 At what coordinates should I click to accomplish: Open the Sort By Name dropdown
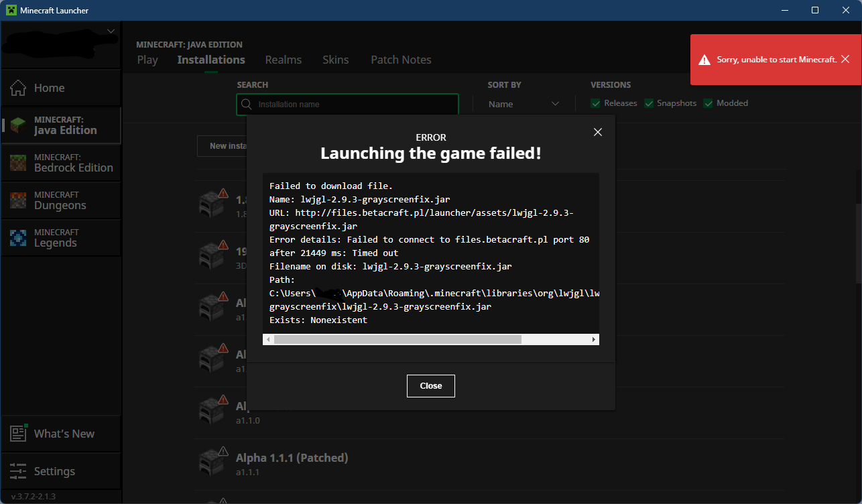523,104
